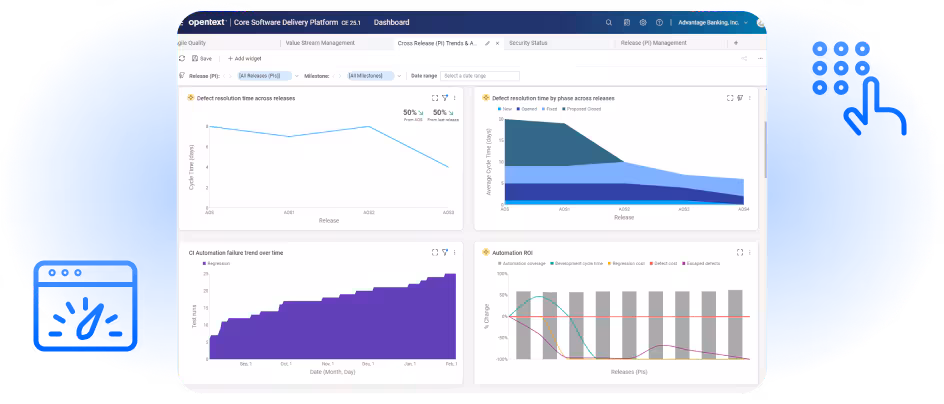
Task: Maximize CI Automation failure trend widget
Action: pos(435,252)
